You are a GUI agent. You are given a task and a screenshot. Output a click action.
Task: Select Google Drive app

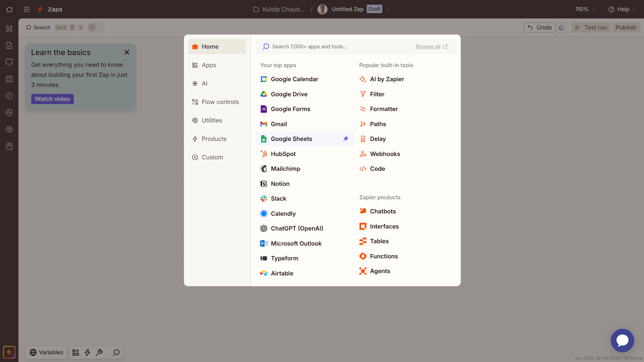click(304, 94)
